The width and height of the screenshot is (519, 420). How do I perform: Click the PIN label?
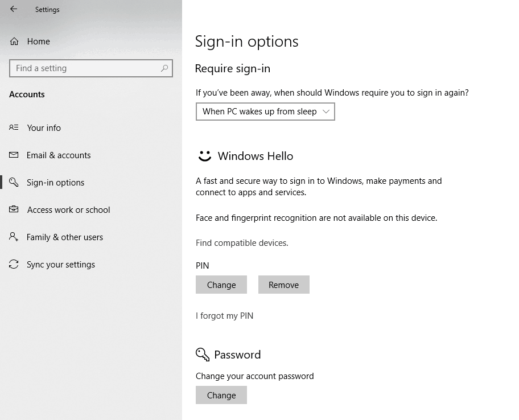[202, 266]
